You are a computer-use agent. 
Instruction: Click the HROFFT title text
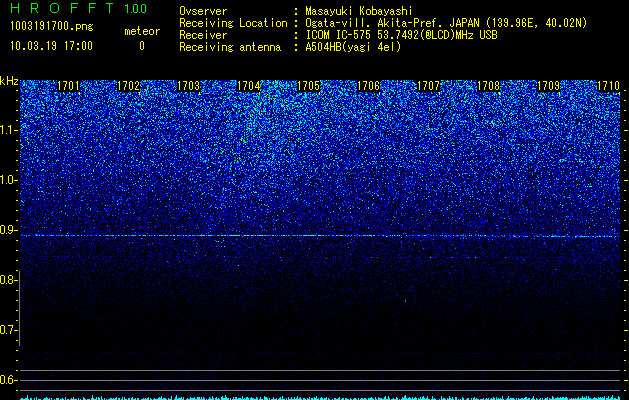[x=62, y=8]
